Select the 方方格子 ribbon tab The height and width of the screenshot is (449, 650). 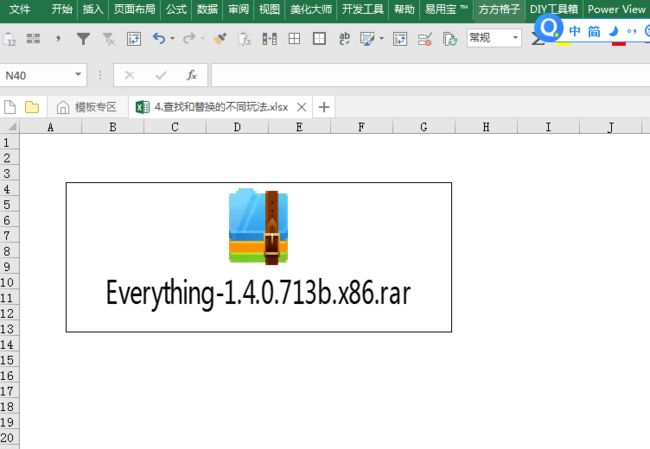coord(499,9)
